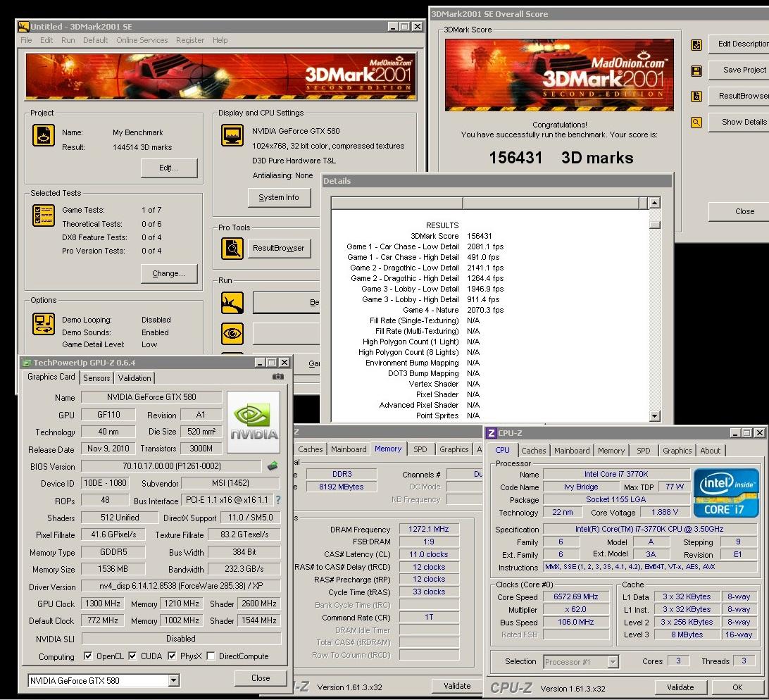Click the Run benchmark tree icon
The height and width of the screenshot is (700, 769).
232,303
